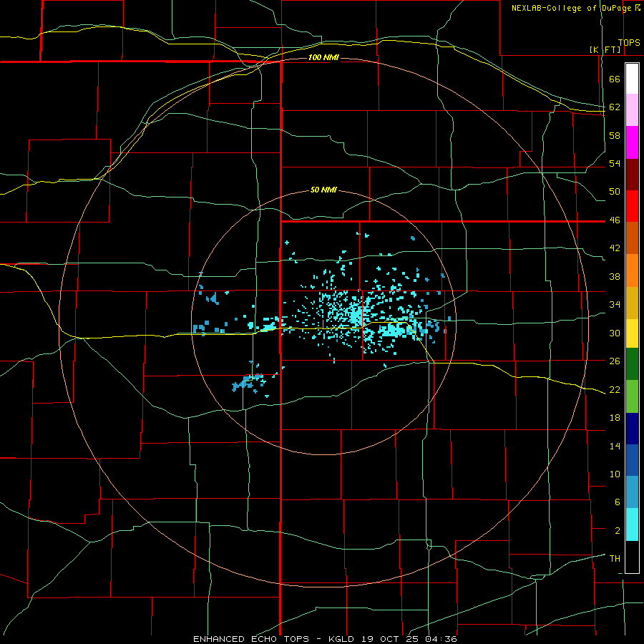This screenshot has width=644, height=644.
Task: Click the bright orange legend swatch
Action: coord(632,270)
